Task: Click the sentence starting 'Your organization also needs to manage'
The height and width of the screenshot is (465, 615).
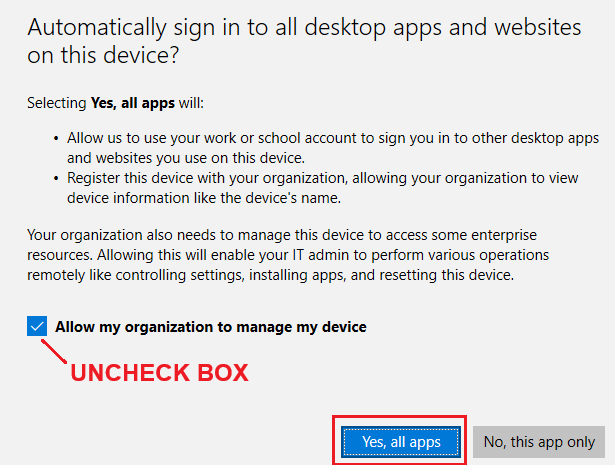Action: [282, 235]
